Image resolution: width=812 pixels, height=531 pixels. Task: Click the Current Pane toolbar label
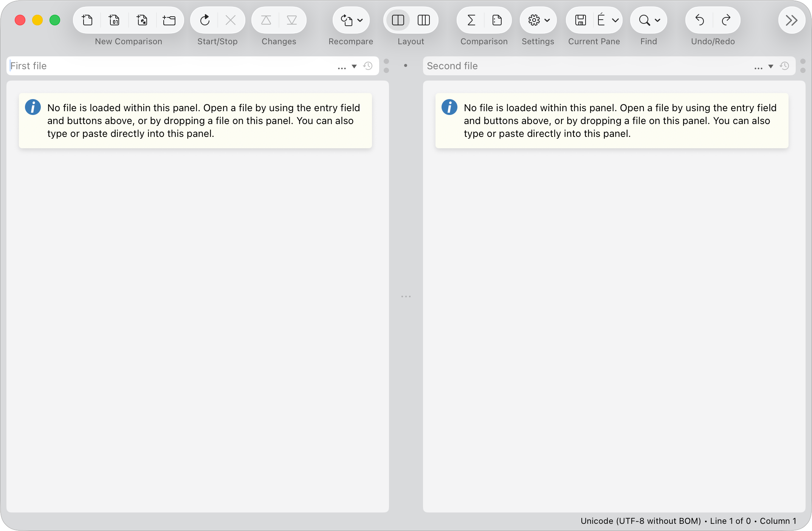594,42
